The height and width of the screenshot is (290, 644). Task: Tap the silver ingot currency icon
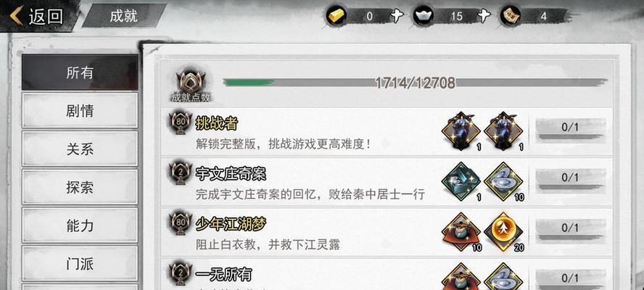tap(424, 17)
